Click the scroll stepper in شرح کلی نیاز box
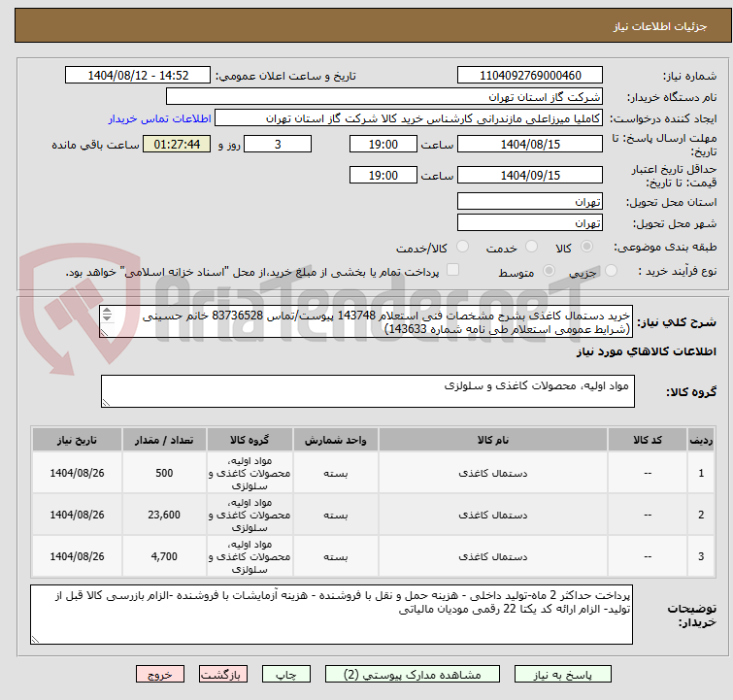The height and width of the screenshot is (700, 733). pos(107,315)
